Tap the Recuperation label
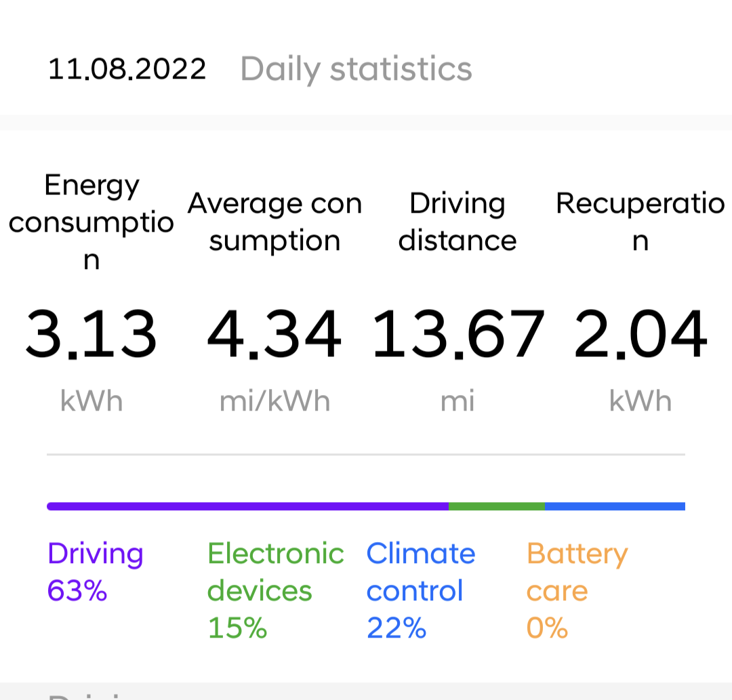732x700 pixels. [x=640, y=222]
